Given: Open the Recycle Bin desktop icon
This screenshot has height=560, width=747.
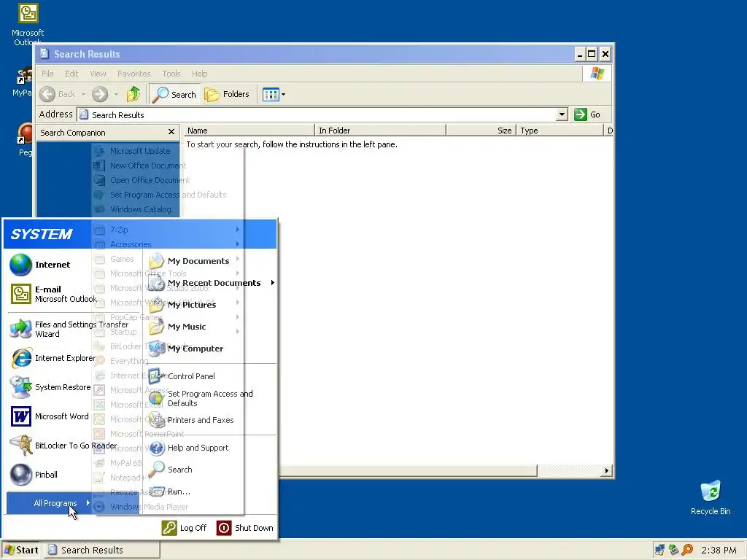Looking at the screenshot, I should [x=711, y=497].
